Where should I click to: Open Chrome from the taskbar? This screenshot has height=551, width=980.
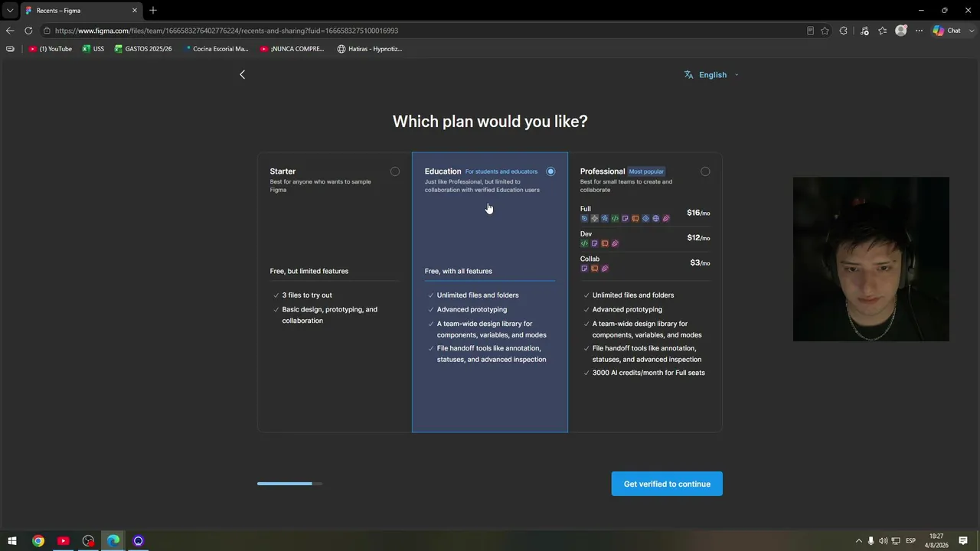click(x=38, y=541)
